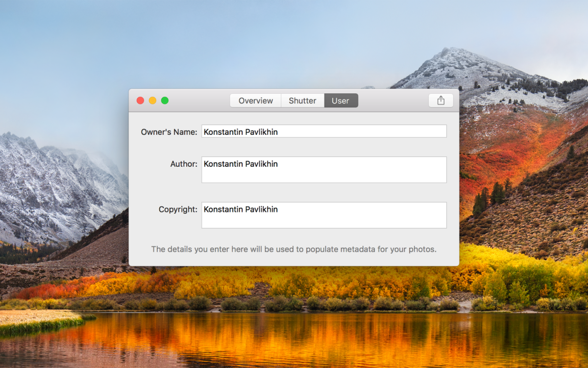
Task: Click the "Copyright:" label
Action: pyautogui.click(x=178, y=210)
